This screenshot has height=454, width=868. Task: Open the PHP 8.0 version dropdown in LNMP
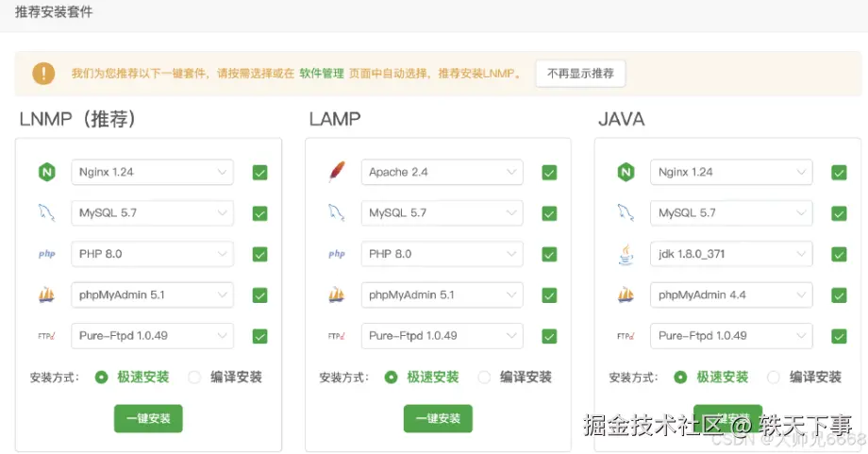152,254
